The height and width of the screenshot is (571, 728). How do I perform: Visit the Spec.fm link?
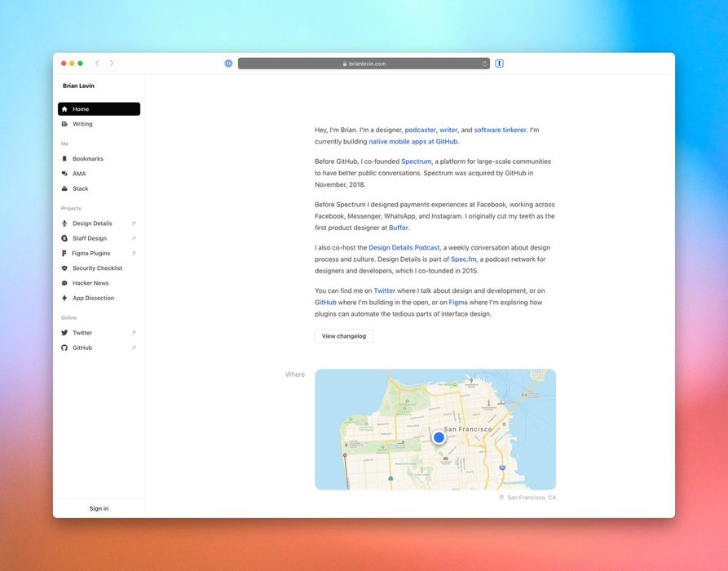(463, 259)
